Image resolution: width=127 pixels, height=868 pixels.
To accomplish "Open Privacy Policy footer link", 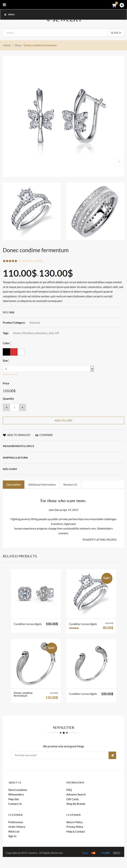I will 75,827.
